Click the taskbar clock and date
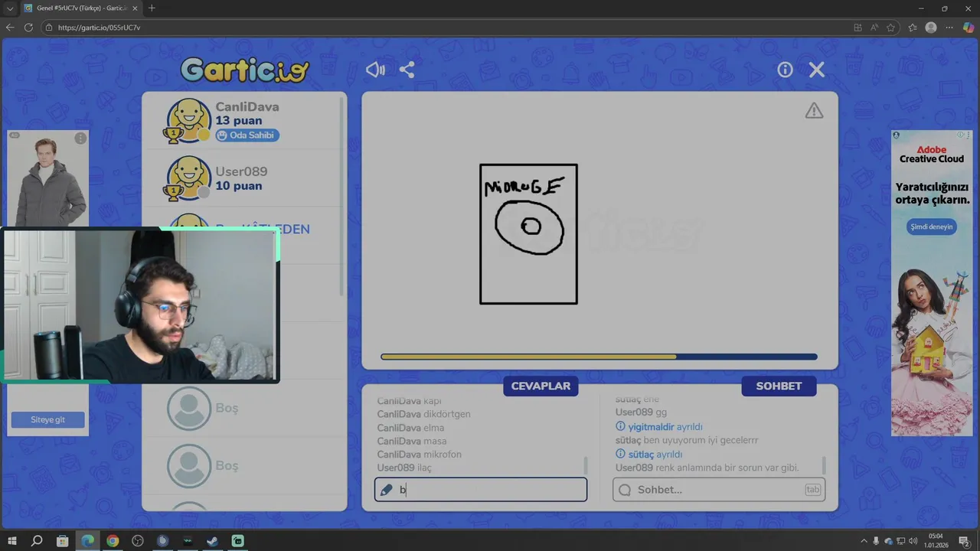This screenshot has width=980, height=551. (x=936, y=540)
